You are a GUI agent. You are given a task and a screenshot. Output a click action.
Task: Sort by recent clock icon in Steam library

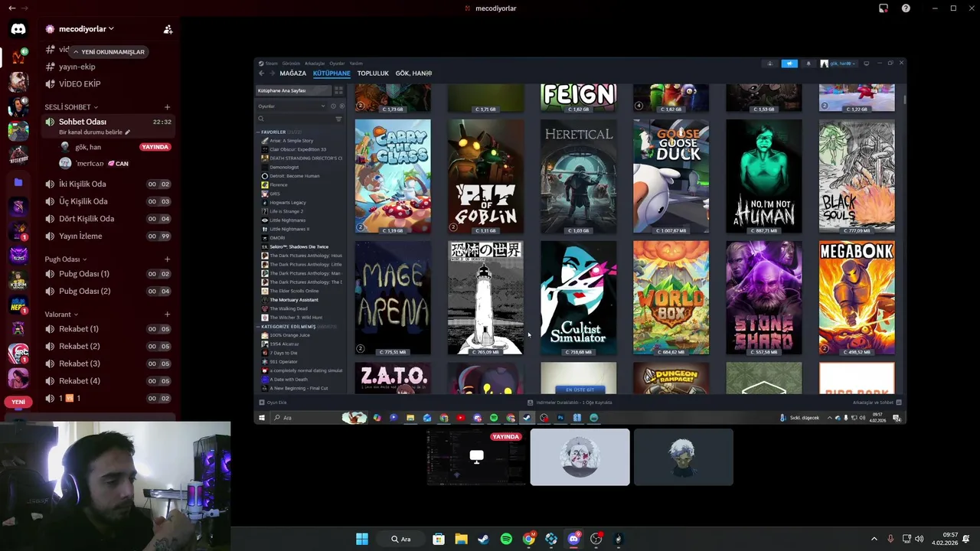tap(333, 106)
